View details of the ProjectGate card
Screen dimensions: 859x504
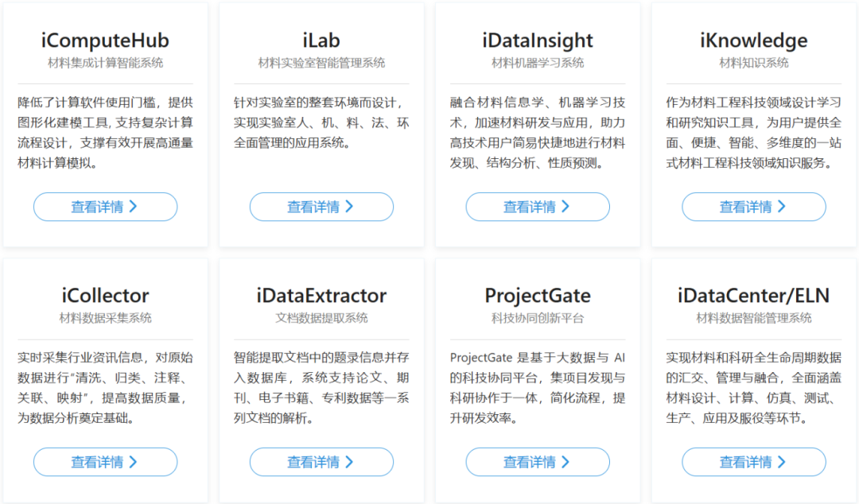pyautogui.click(x=537, y=462)
